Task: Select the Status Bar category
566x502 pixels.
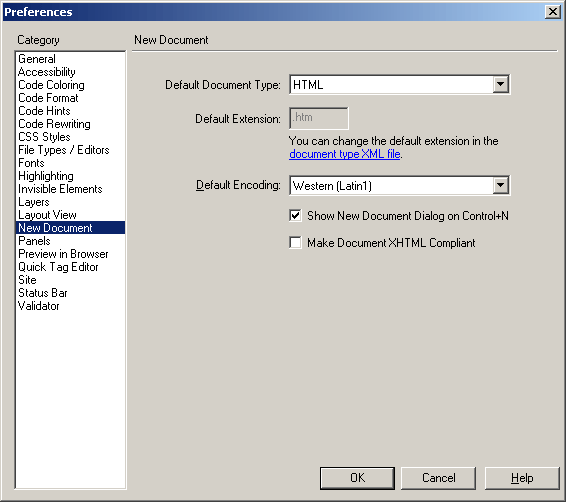Action: [43, 293]
